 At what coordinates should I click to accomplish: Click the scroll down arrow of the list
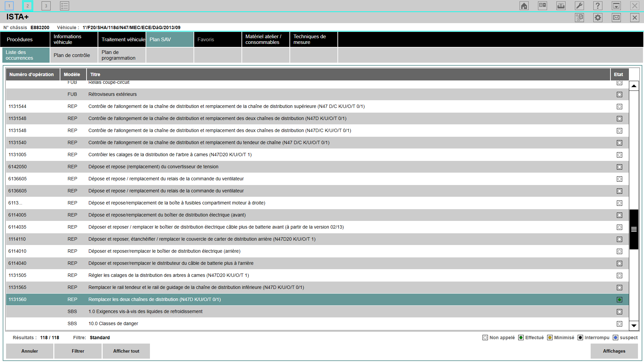pos(634,325)
